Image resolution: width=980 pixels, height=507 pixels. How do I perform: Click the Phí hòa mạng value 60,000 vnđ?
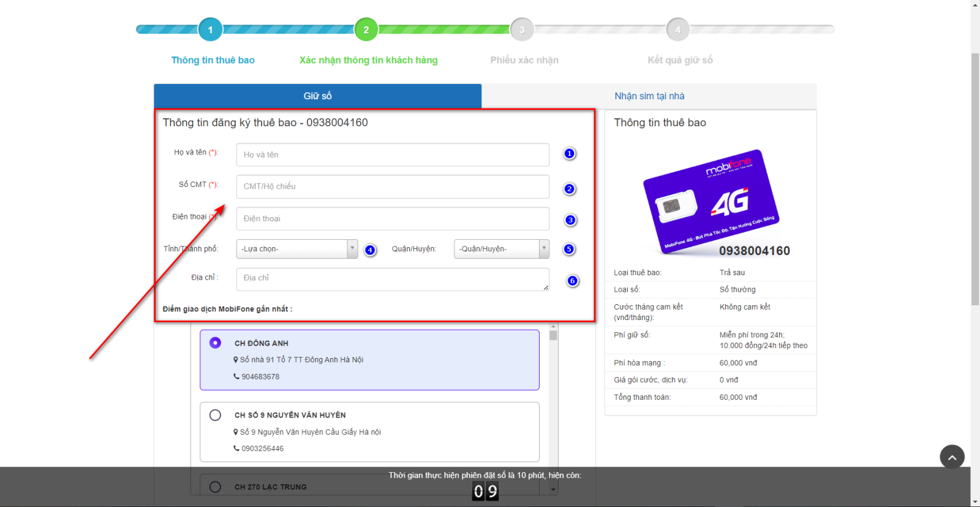tap(738, 363)
